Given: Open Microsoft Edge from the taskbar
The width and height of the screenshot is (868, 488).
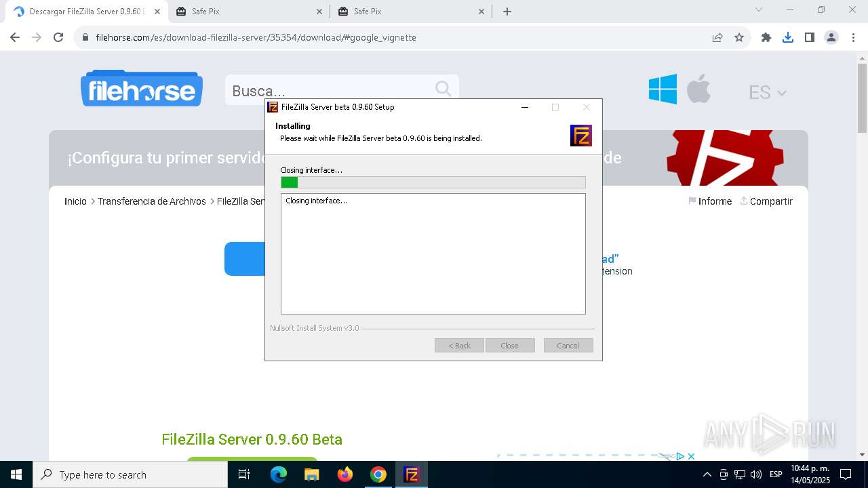Looking at the screenshot, I should click(279, 474).
